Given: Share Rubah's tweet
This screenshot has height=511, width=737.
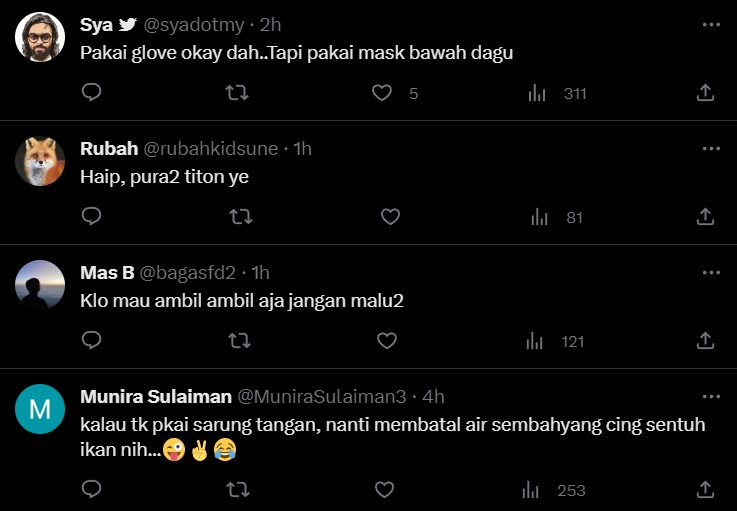Looking at the screenshot, I should [705, 216].
